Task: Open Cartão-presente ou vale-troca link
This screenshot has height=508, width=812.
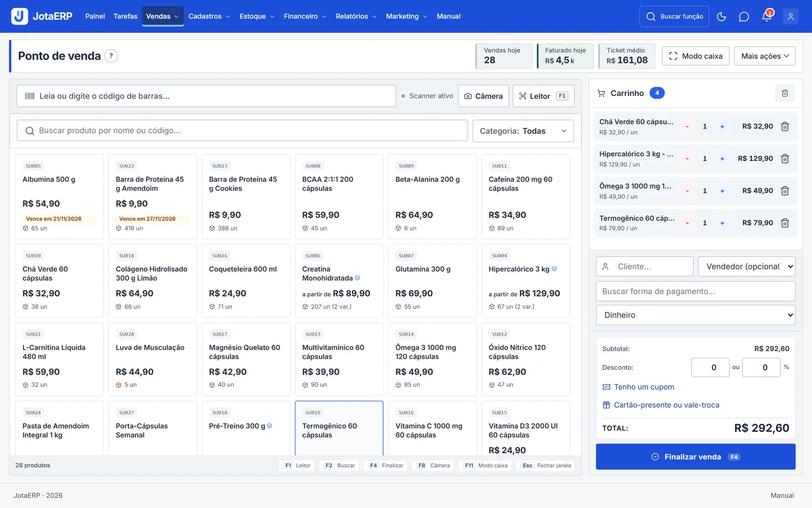Action: [x=661, y=405]
